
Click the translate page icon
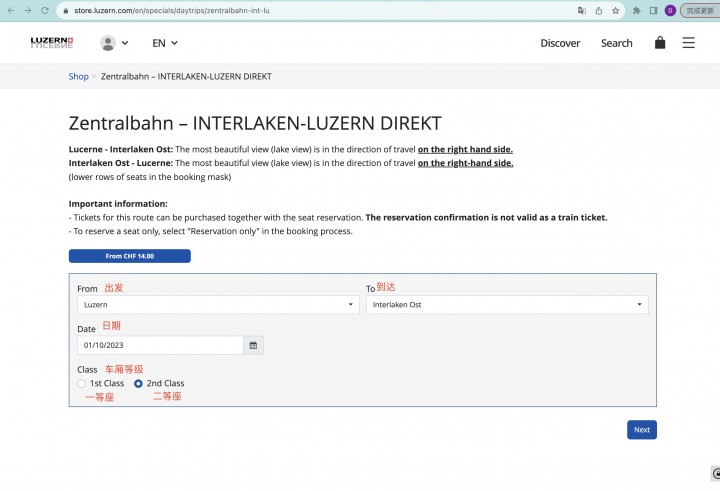582,11
